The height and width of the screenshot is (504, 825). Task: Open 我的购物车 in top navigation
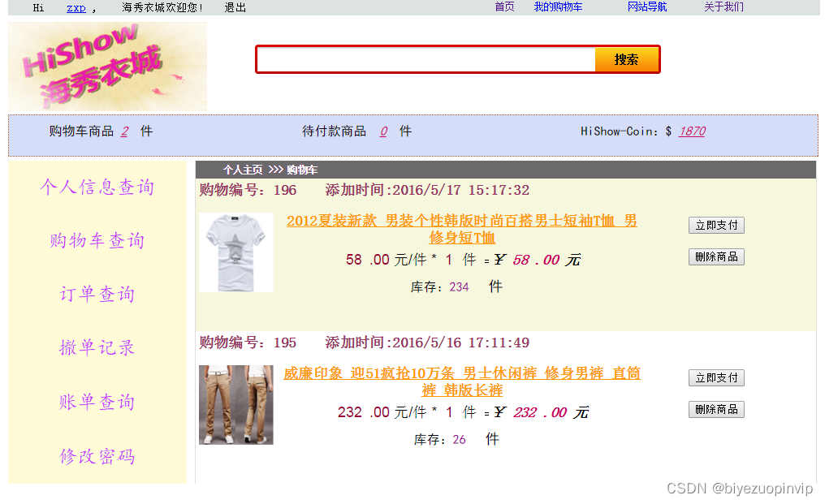point(558,6)
